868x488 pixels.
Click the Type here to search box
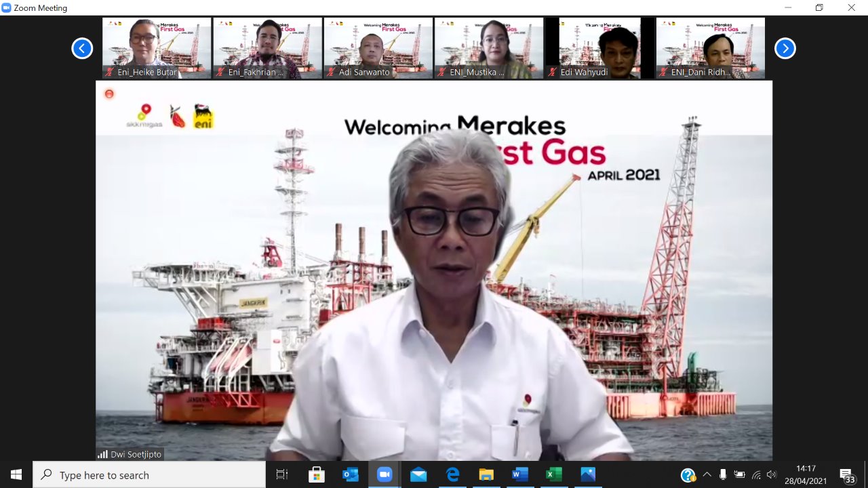coord(149,474)
